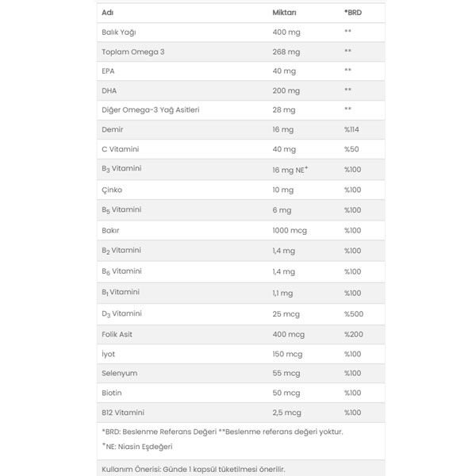Click the Demir row label
The height and width of the screenshot is (476, 476).
[113, 129]
